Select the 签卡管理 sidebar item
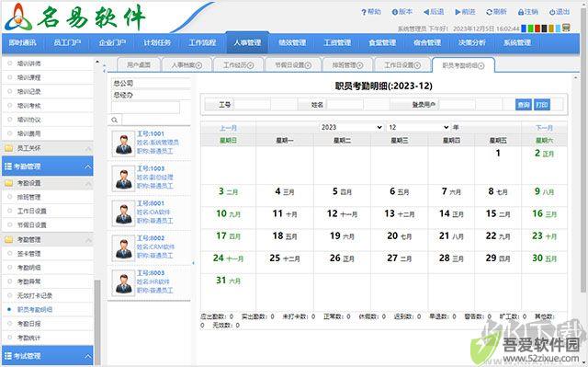Image resolution: width=588 pixels, height=367 pixels. (28, 254)
